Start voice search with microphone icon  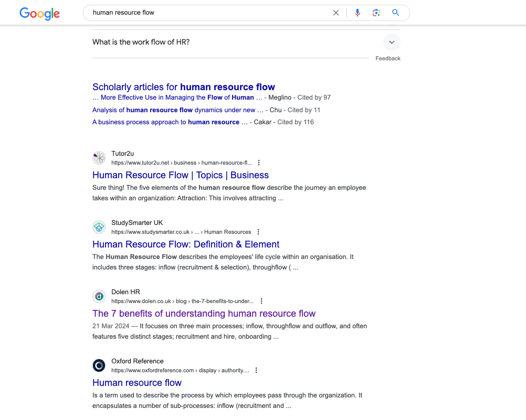coord(357,13)
